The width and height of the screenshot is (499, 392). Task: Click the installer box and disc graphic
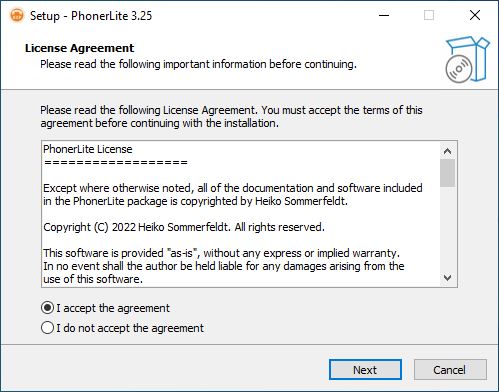(x=467, y=59)
